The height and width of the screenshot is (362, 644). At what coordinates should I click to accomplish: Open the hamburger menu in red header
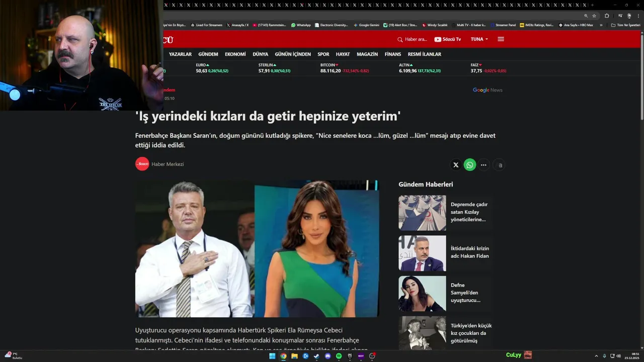pyautogui.click(x=501, y=39)
